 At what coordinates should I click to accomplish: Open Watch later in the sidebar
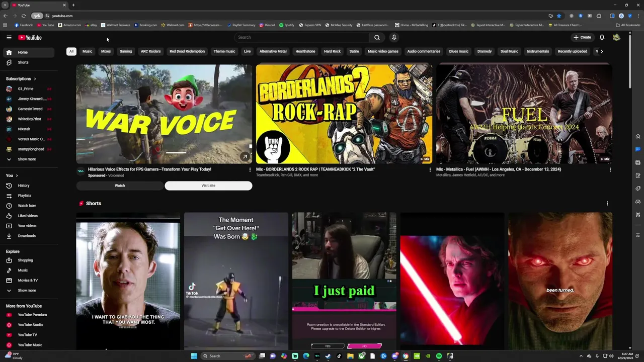tap(29, 206)
